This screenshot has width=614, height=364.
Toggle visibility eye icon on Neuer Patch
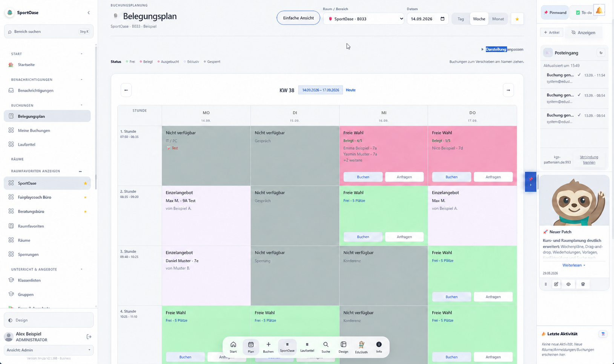(x=568, y=284)
